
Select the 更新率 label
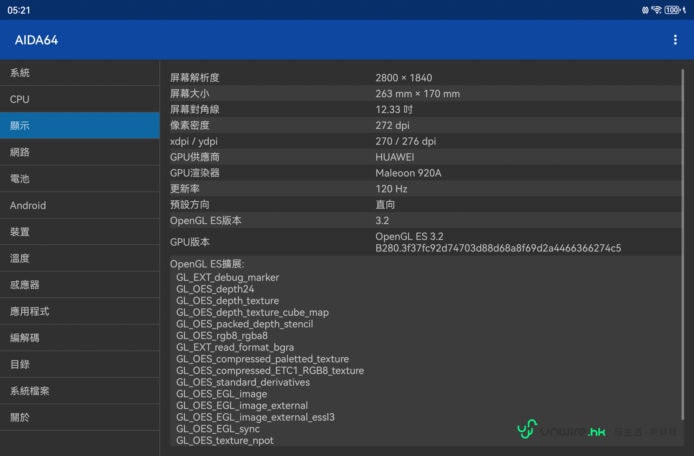click(x=185, y=189)
